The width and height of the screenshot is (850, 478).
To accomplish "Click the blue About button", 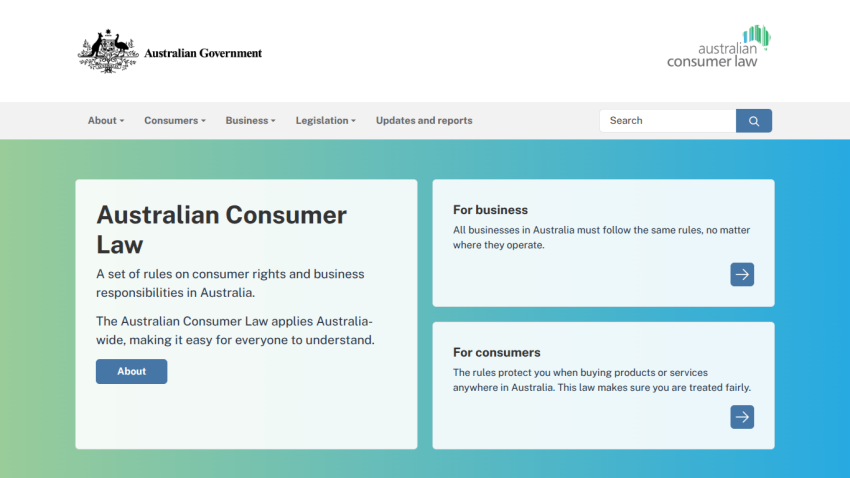I will (x=132, y=371).
